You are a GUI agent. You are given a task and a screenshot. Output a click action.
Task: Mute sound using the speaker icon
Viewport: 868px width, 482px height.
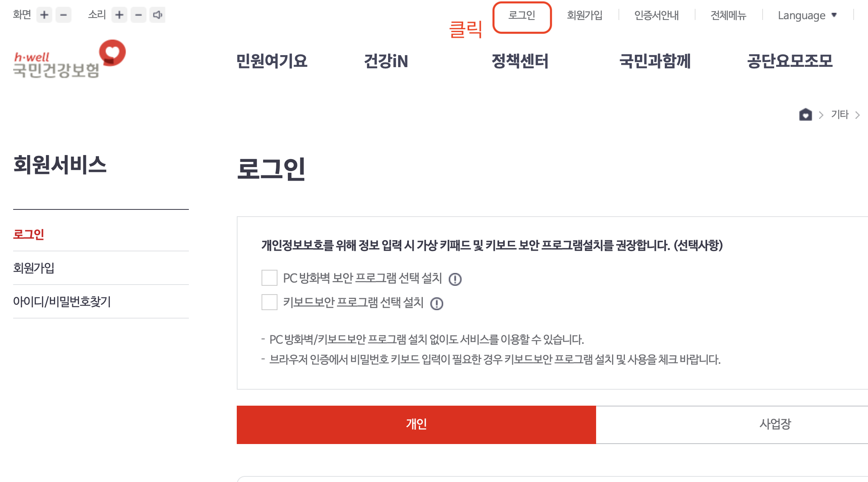tap(157, 15)
